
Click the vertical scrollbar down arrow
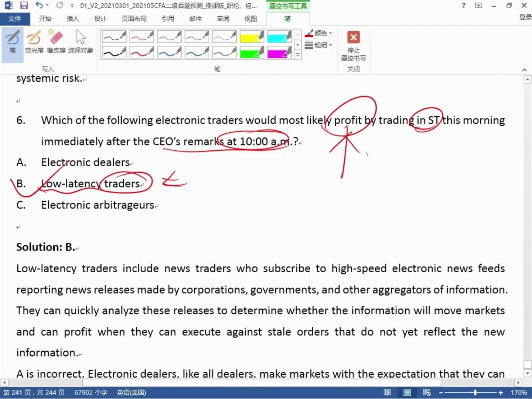tap(528, 374)
